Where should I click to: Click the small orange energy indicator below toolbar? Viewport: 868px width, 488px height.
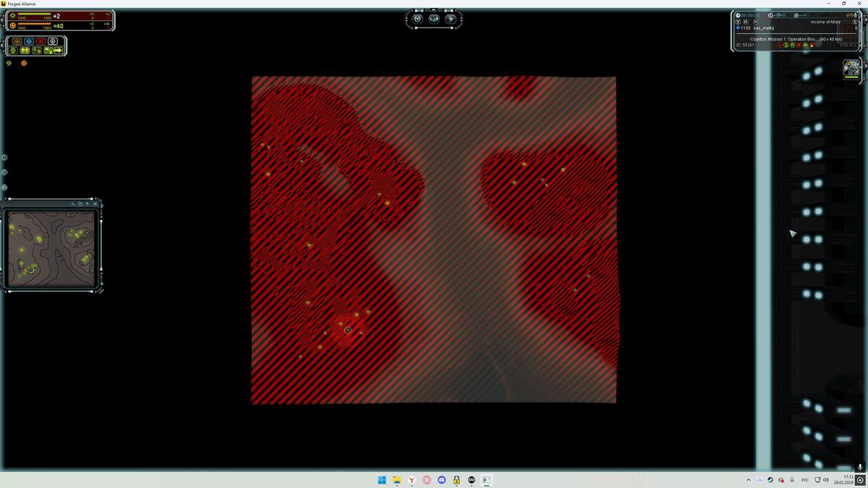tap(24, 63)
